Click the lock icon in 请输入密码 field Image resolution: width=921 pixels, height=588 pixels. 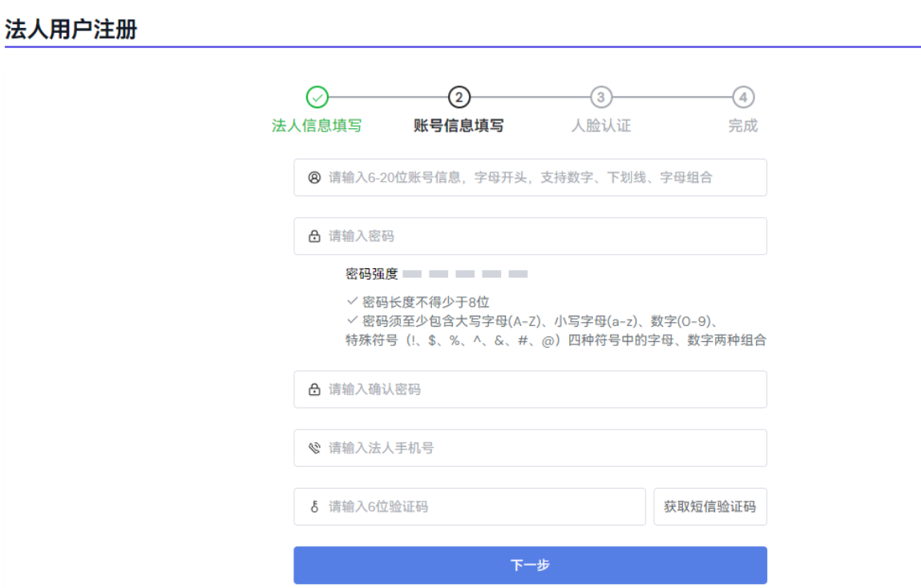(x=314, y=236)
